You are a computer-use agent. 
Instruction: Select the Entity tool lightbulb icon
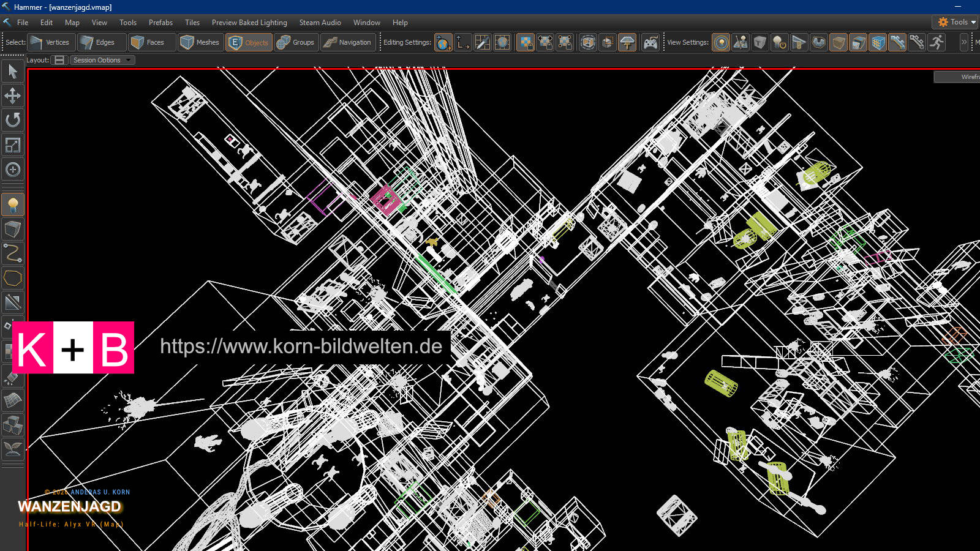(12, 205)
